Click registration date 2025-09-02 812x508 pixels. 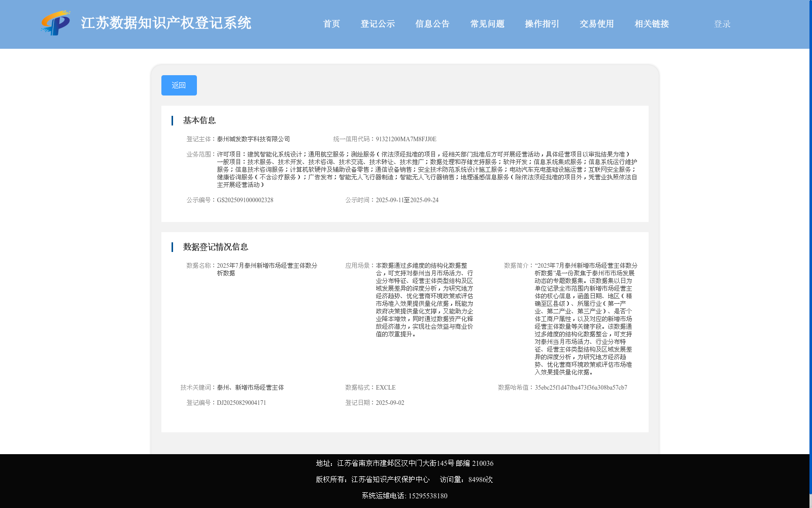click(x=390, y=403)
